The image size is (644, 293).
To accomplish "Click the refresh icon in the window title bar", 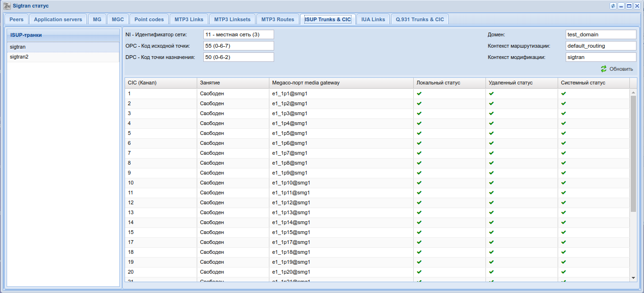I will tap(613, 6).
